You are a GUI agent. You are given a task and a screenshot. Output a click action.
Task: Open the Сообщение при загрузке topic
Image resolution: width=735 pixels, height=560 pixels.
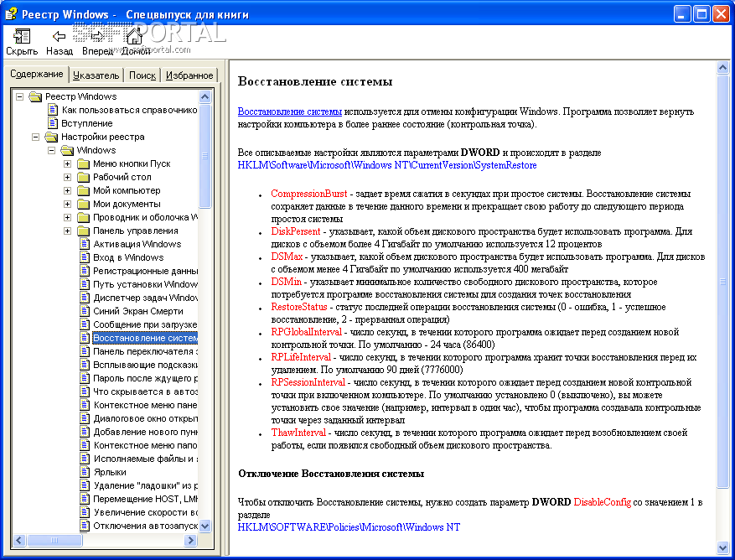(145, 324)
